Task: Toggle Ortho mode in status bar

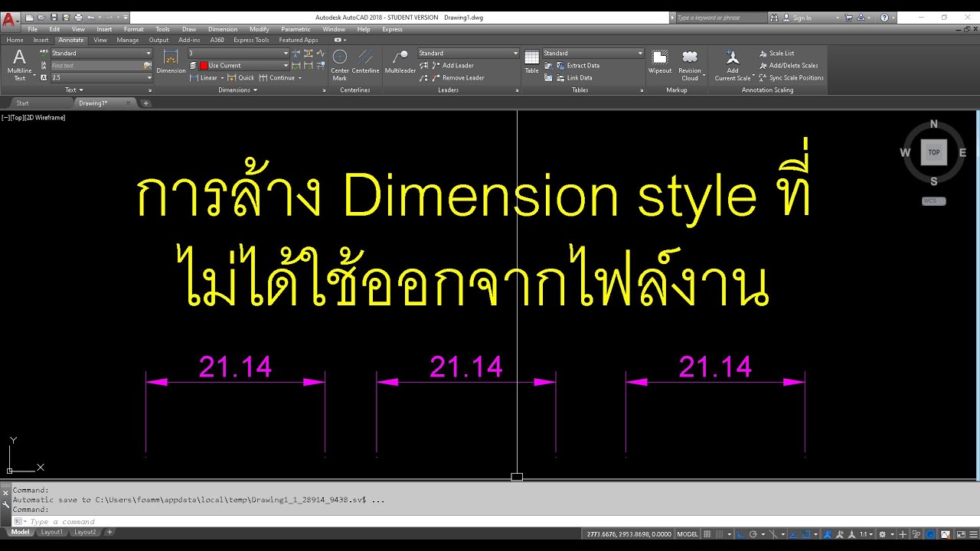Action: pos(742,534)
